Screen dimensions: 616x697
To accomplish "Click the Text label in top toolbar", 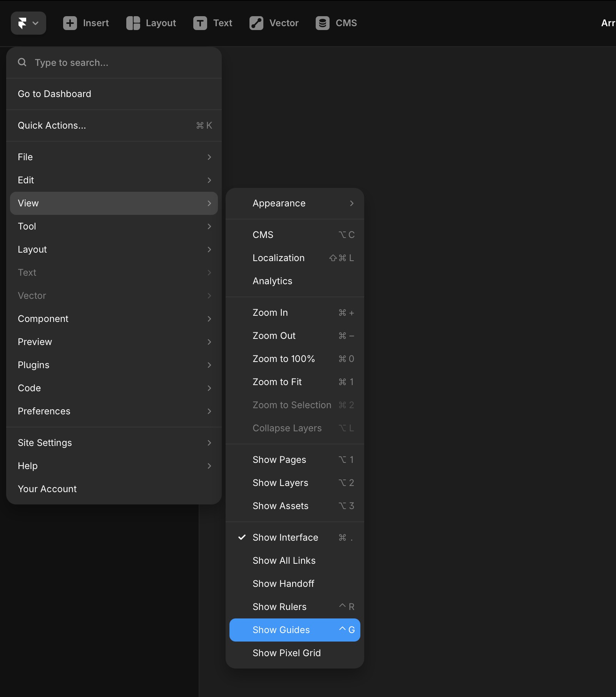I will pyautogui.click(x=223, y=23).
